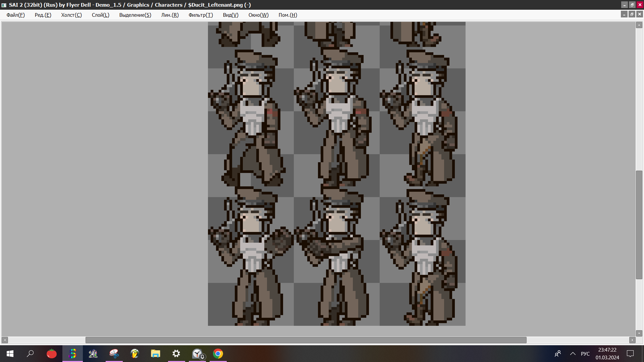This screenshot has height=362, width=644.
Task: Open the Файл (File) menu
Action: (15, 15)
